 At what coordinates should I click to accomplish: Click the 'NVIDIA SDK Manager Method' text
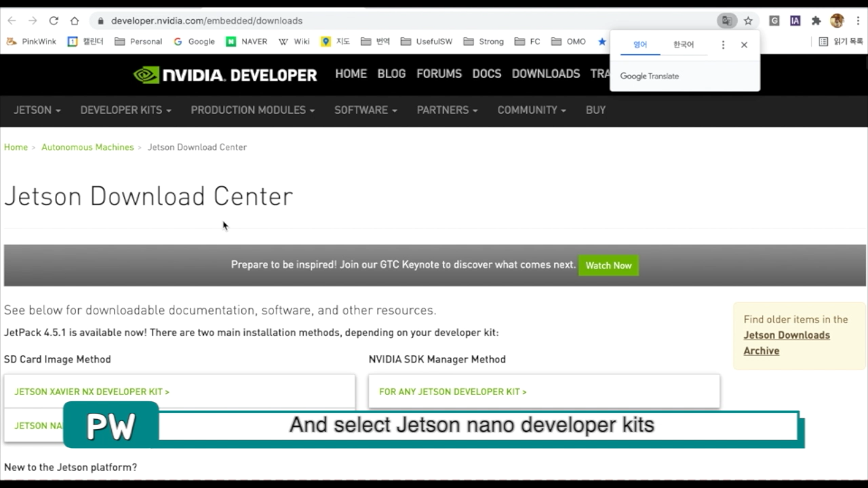pos(437,359)
